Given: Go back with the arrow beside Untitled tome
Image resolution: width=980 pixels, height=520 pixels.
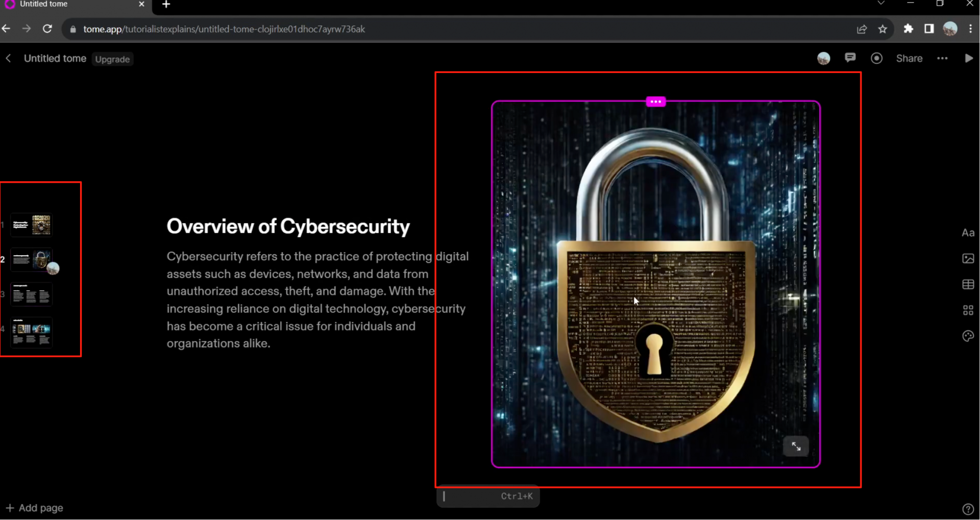Looking at the screenshot, I should (8, 58).
